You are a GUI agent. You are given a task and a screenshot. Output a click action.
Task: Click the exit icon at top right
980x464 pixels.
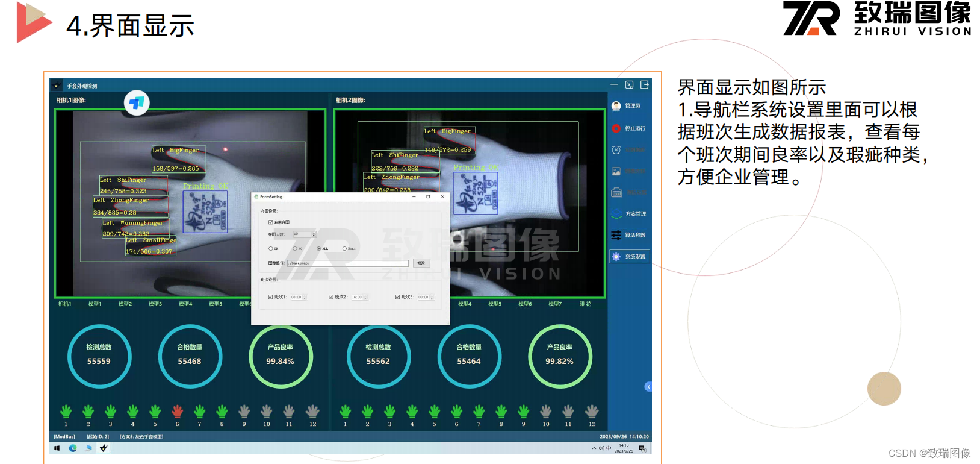(645, 85)
